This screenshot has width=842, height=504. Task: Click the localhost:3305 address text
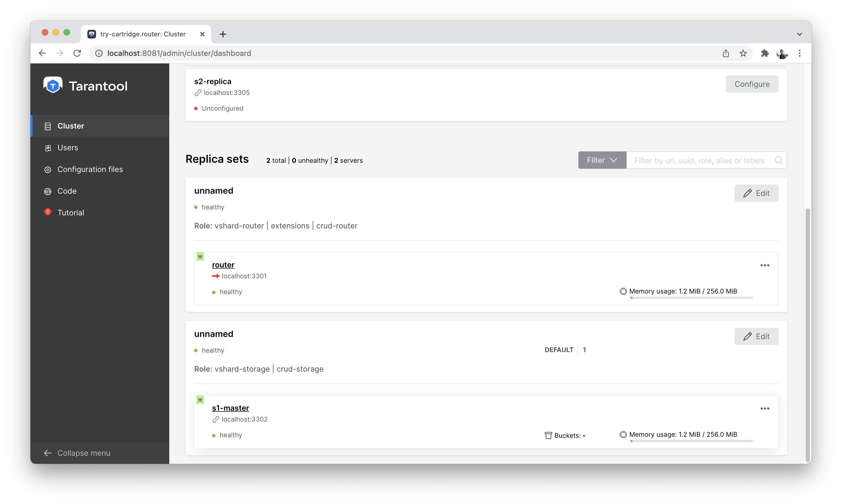(227, 93)
